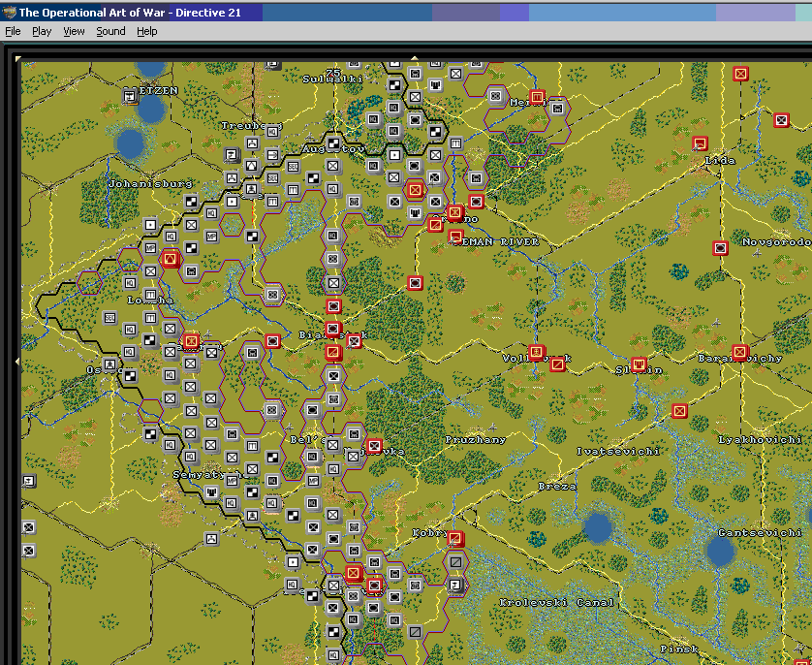812x665 pixels.
Task: Open the Help menu
Action: point(147,31)
